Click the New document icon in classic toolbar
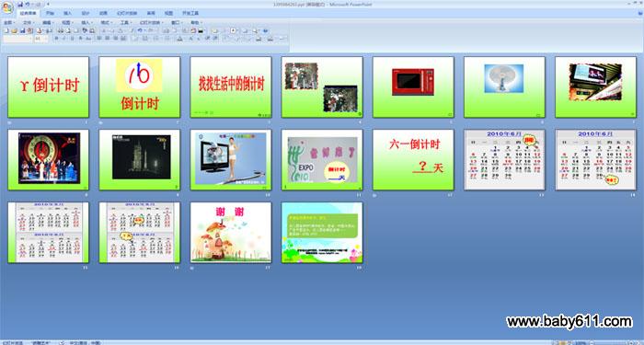This screenshot has height=345, width=644. click(x=6, y=30)
